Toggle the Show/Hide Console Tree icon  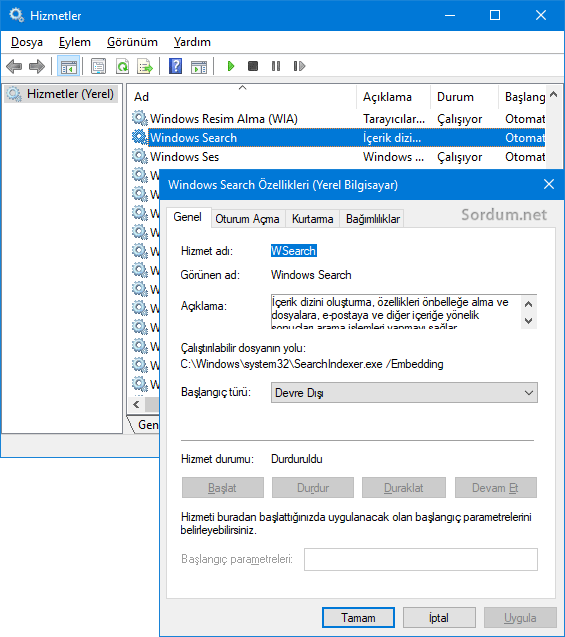(x=68, y=66)
